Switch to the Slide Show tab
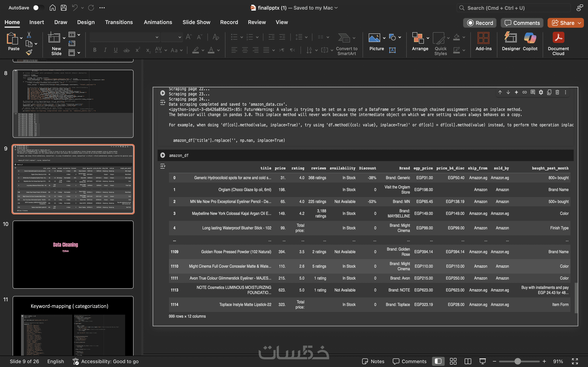588x367 pixels. pos(196,22)
